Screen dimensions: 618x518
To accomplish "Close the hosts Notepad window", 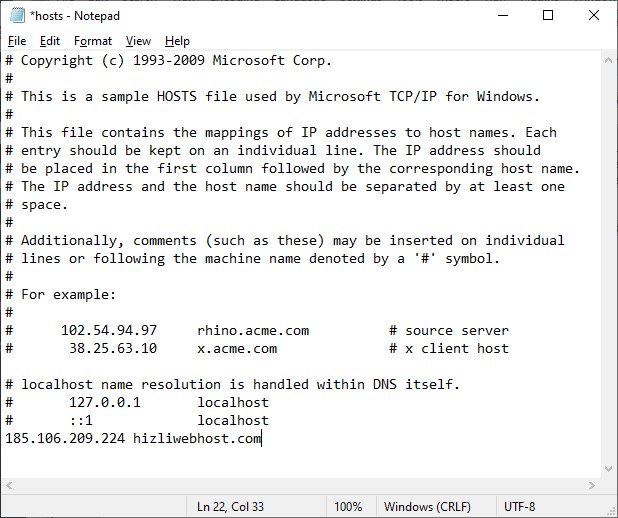I will coord(594,15).
